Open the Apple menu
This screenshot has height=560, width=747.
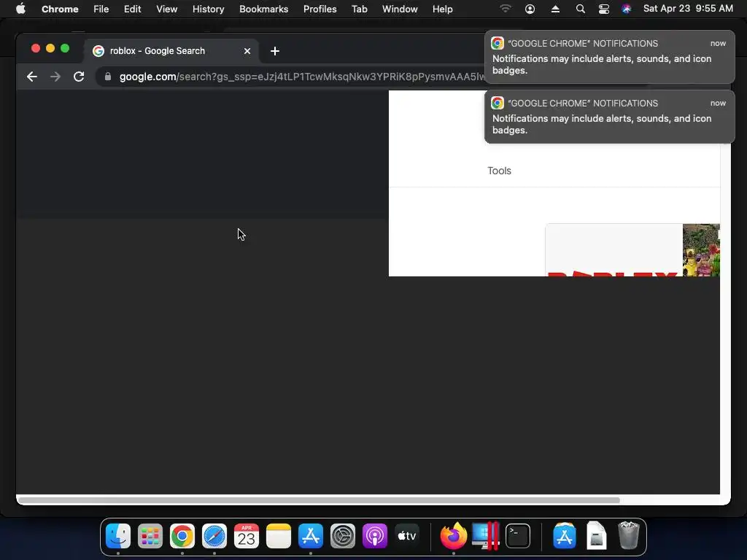click(x=20, y=9)
